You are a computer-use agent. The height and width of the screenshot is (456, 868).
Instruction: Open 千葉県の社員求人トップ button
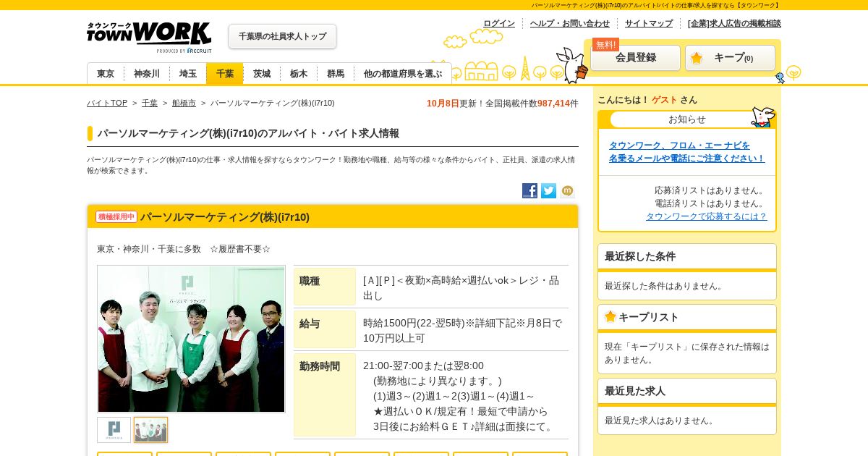(282, 36)
